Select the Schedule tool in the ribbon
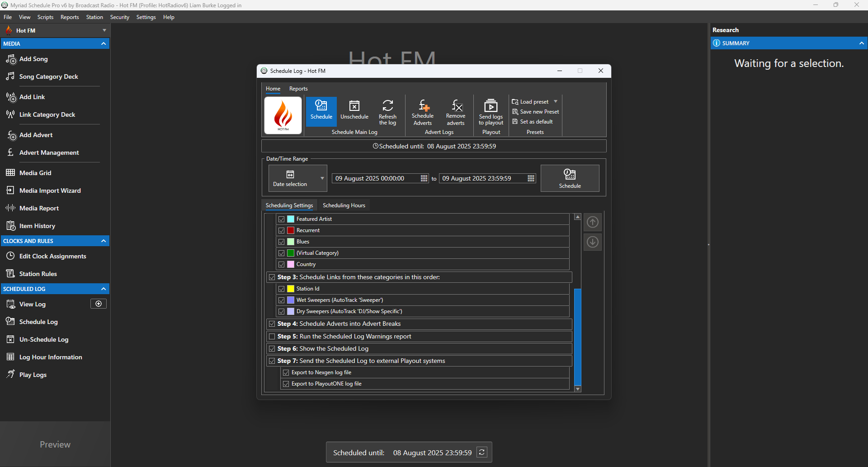Image resolution: width=868 pixels, height=467 pixels. click(x=321, y=111)
